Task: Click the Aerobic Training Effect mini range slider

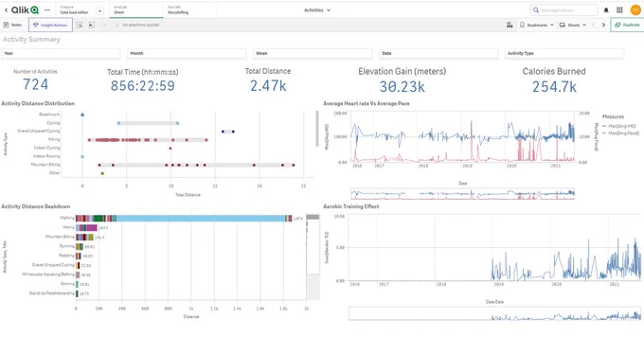Action: [x=494, y=313]
